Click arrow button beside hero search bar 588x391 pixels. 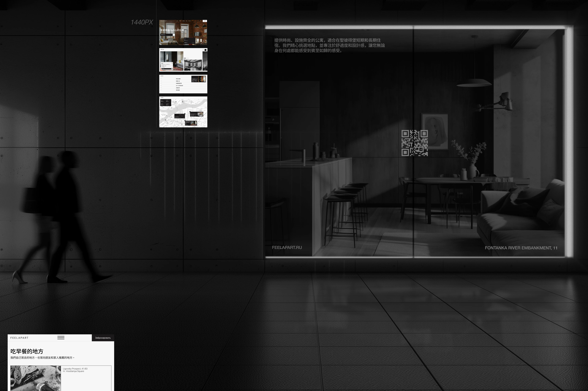(174, 35)
